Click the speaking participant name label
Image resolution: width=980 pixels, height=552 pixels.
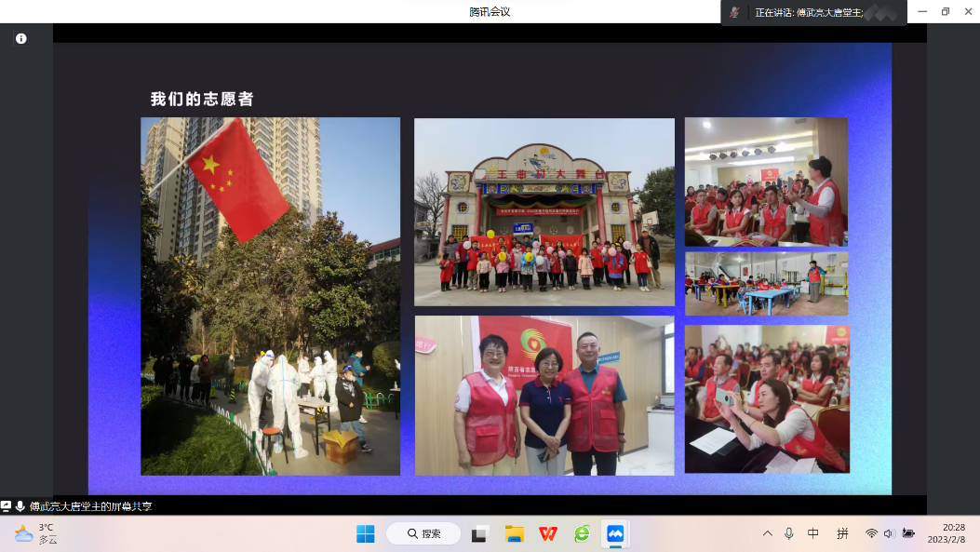click(x=810, y=12)
